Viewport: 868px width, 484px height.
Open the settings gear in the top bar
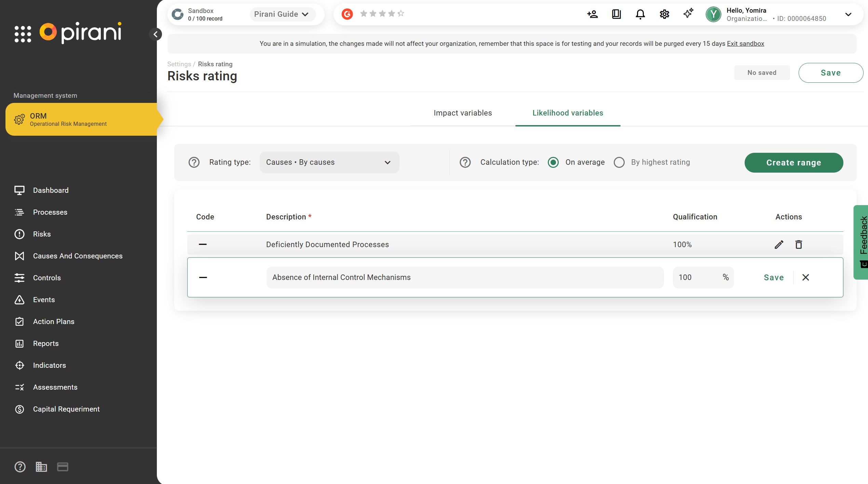pos(664,14)
